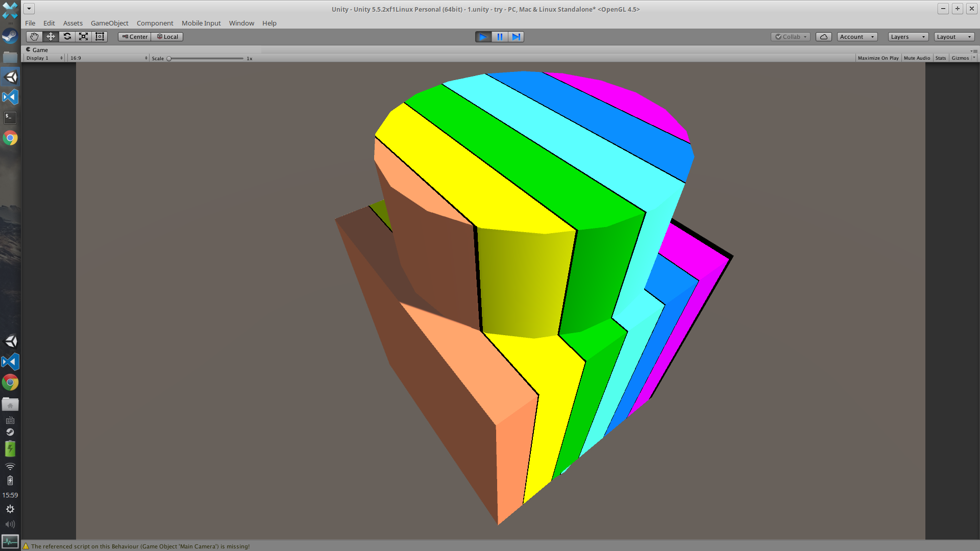This screenshot has height=551, width=980.
Task: Click the Play button
Action: coord(483,37)
